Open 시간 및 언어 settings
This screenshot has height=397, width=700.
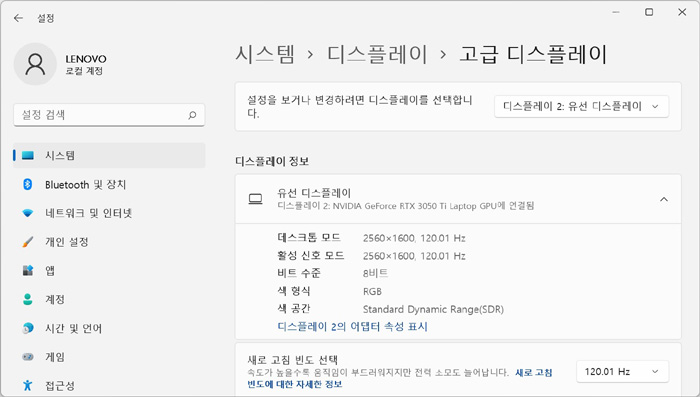point(109,328)
